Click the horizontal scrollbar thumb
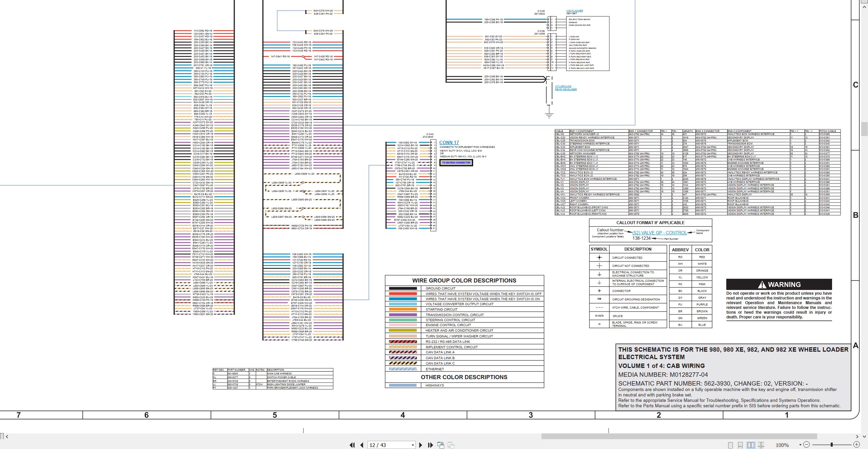This screenshot has width=868, height=449. 679,436
